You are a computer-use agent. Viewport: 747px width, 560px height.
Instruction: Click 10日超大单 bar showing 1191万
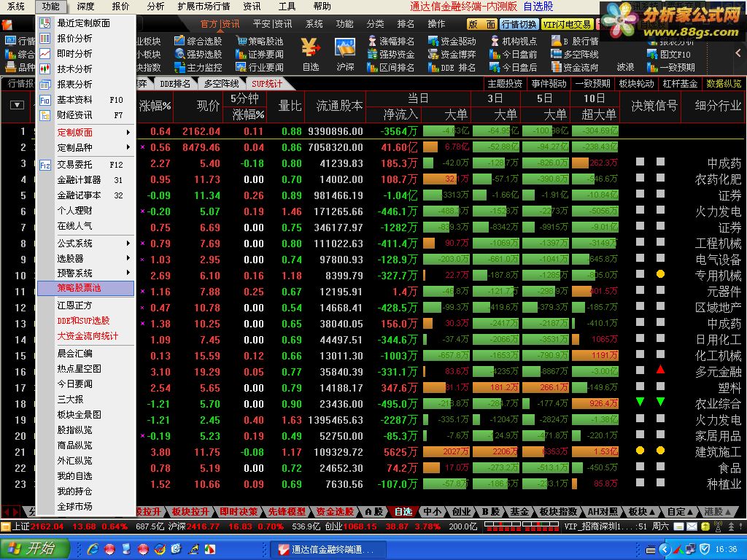(x=595, y=355)
